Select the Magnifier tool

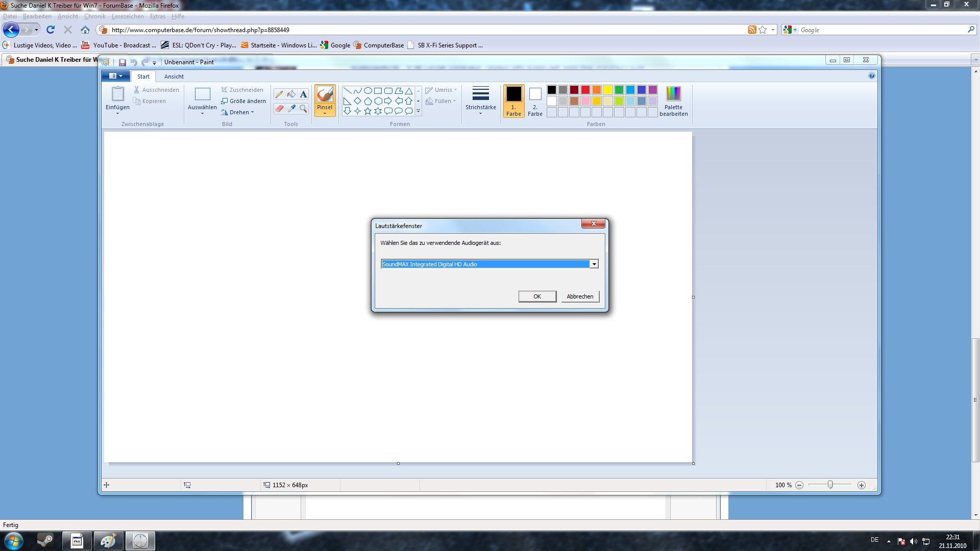click(304, 108)
